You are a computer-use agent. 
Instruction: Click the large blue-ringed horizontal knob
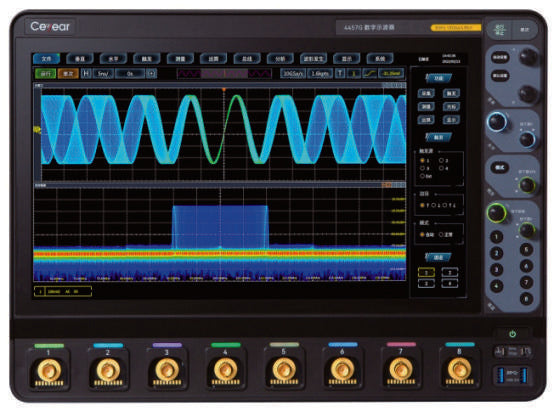click(x=497, y=122)
